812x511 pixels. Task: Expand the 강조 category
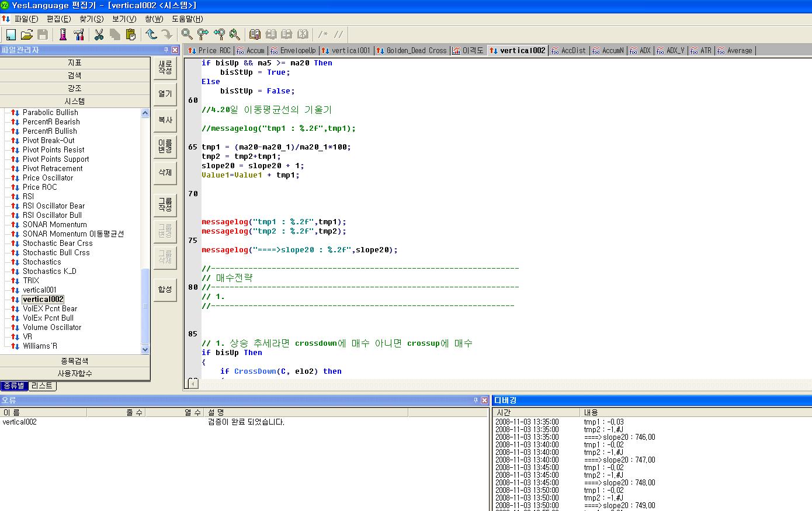click(75, 88)
